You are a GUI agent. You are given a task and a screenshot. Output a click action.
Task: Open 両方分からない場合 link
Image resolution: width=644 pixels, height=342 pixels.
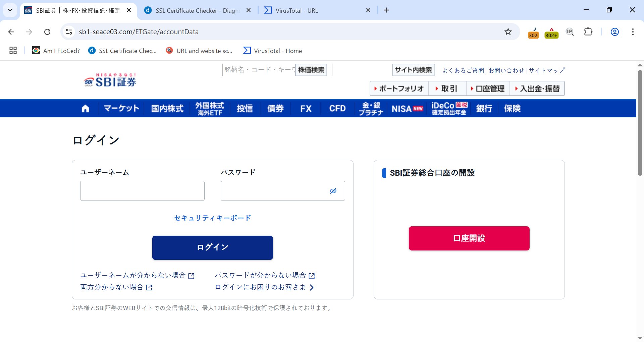pyautogui.click(x=116, y=287)
